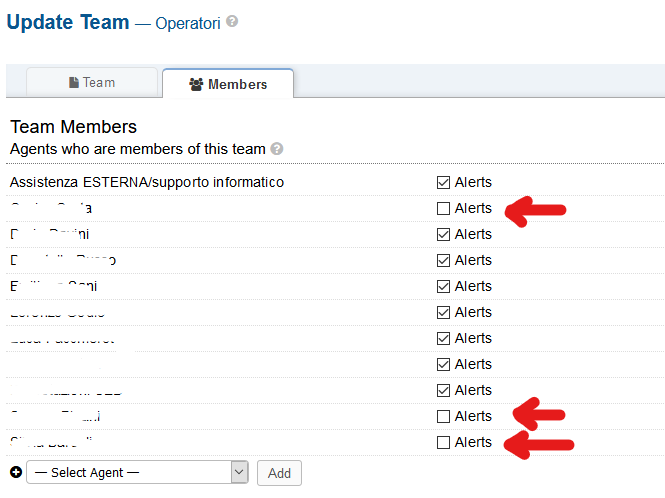Toggle Alerts checkbox in seventh member row
Viewport: 665px width, 498px height.
click(443, 339)
